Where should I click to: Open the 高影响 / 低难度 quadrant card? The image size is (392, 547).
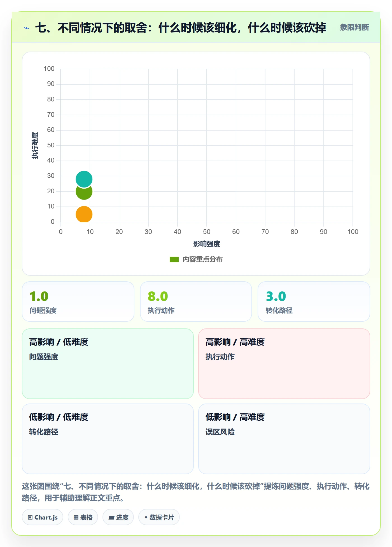(108, 364)
